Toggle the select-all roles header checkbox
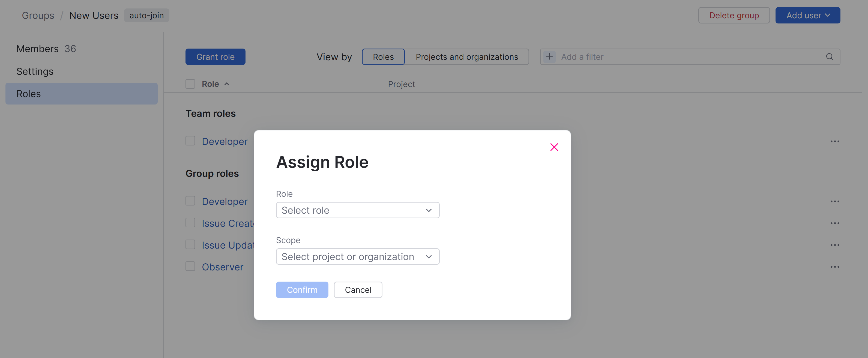Viewport: 868px width, 358px height. point(190,84)
